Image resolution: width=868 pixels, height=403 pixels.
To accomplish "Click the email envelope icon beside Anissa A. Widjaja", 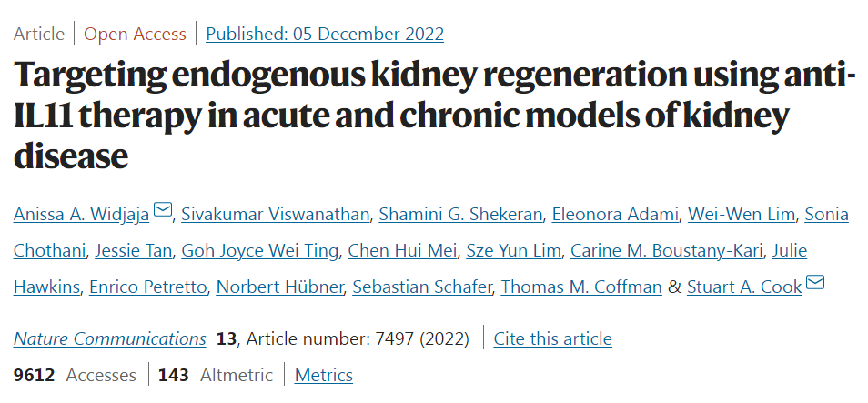I will pos(163,212).
